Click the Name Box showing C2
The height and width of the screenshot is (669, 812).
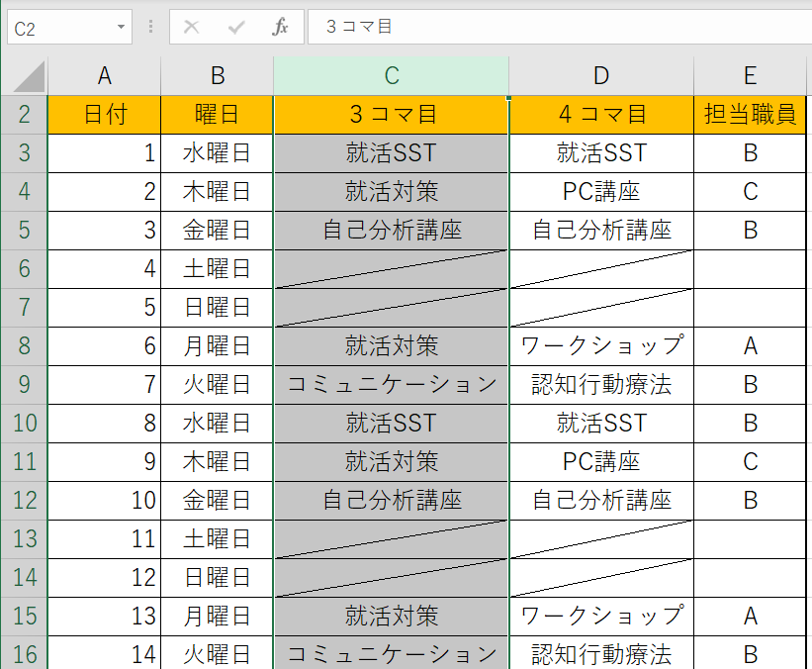59,28
